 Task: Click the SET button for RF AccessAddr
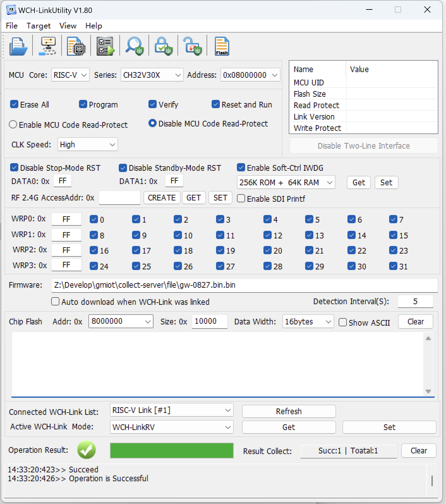click(x=220, y=198)
